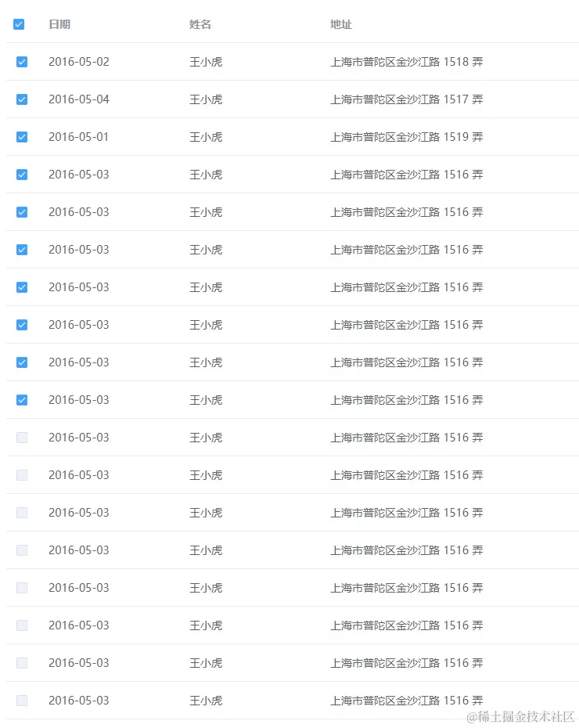Uncheck the select-all checkbox in table header

tap(19, 24)
